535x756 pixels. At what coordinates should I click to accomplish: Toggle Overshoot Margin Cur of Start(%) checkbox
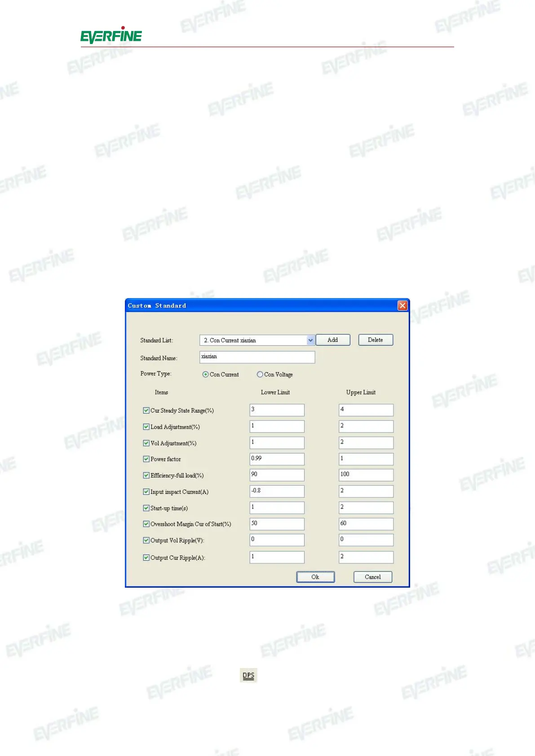click(146, 524)
